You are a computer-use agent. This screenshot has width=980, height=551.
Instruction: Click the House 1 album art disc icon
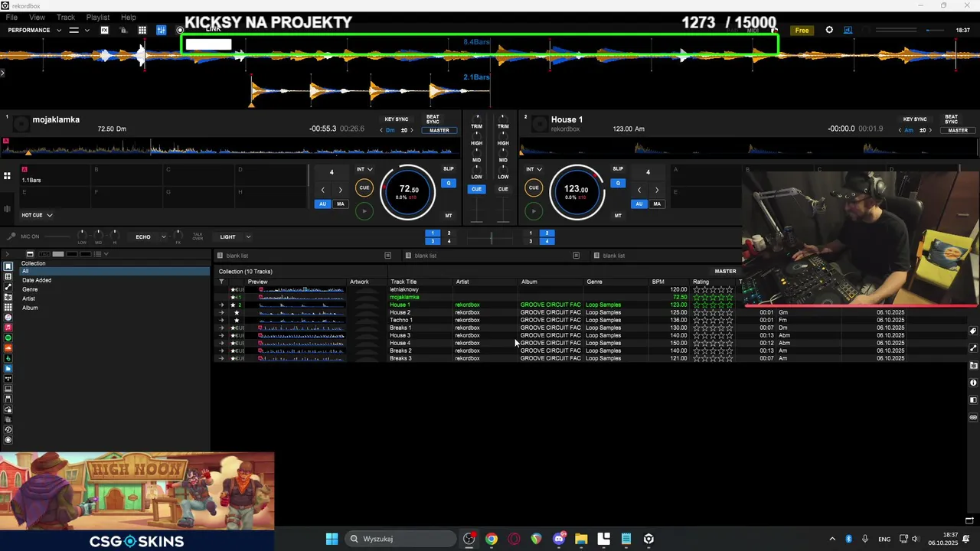[x=541, y=123]
